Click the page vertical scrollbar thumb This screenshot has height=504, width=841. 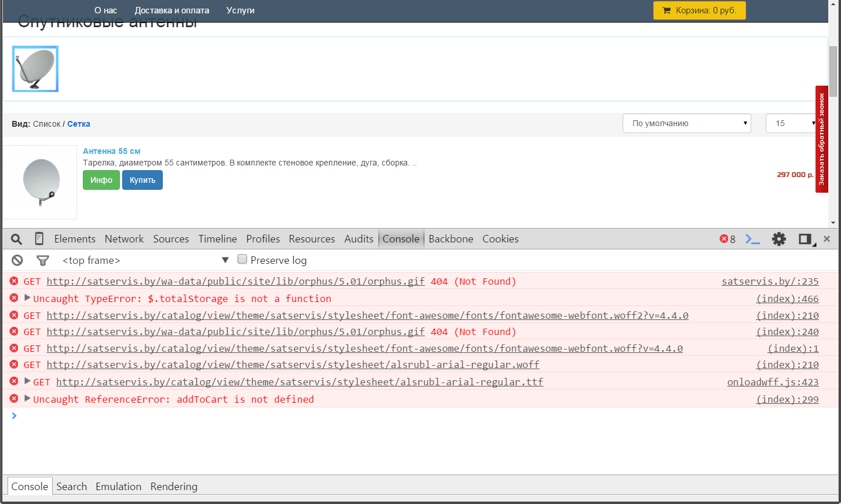pyautogui.click(x=833, y=71)
